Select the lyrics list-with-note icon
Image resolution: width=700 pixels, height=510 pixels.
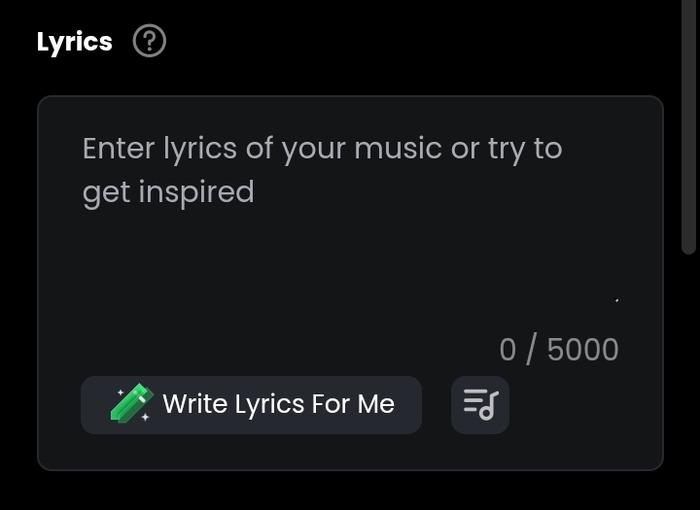coord(480,404)
